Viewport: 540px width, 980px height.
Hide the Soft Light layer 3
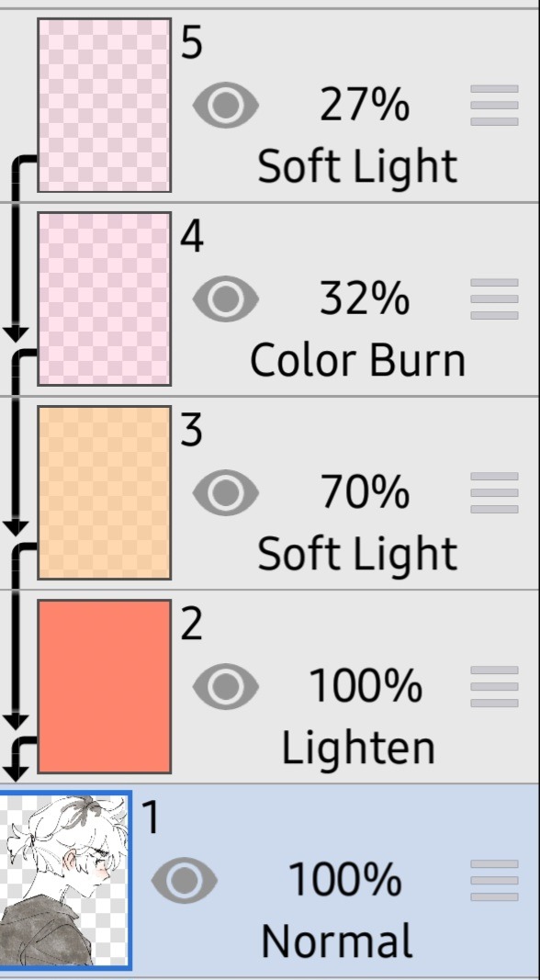click(226, 492)
